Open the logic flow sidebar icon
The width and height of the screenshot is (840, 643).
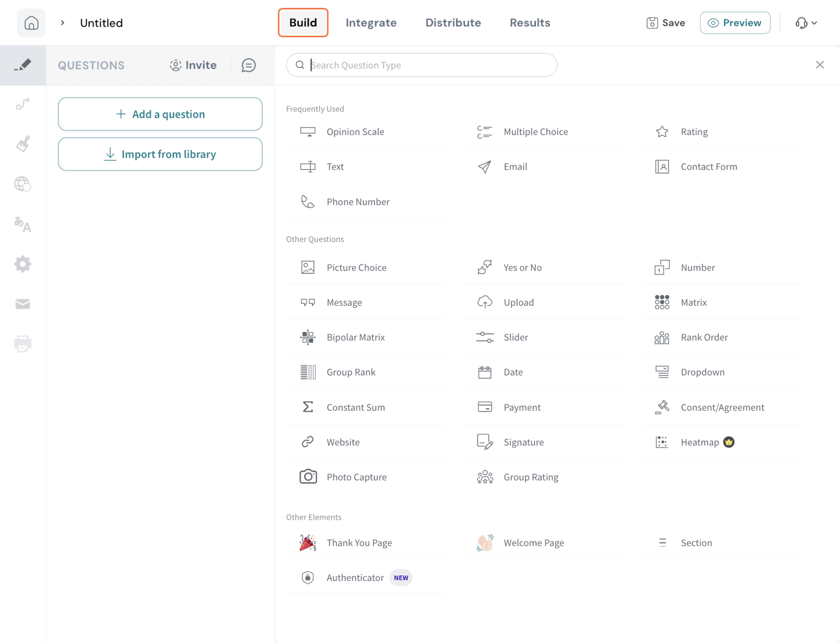[23, 104]
